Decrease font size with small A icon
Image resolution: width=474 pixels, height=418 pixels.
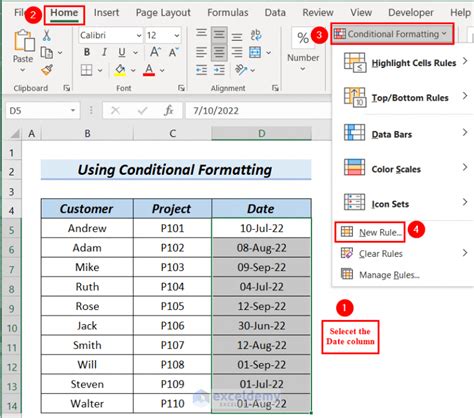click(174, 52)
